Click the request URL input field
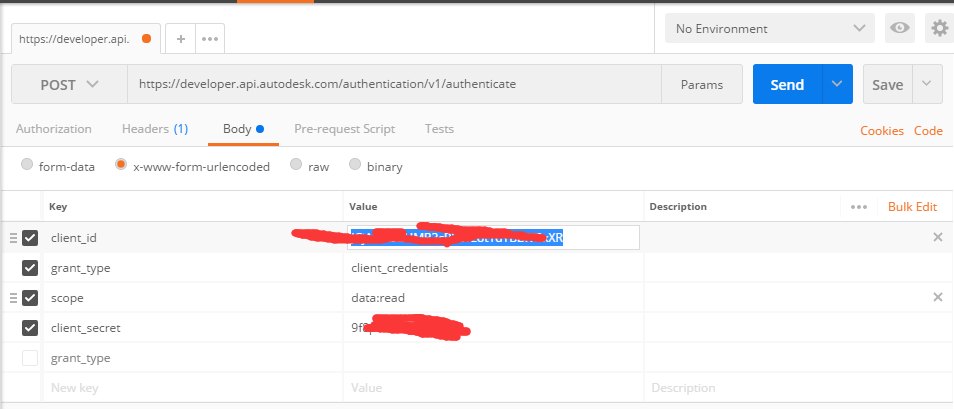Screen dimensions: 954x409 pos(393,85)
